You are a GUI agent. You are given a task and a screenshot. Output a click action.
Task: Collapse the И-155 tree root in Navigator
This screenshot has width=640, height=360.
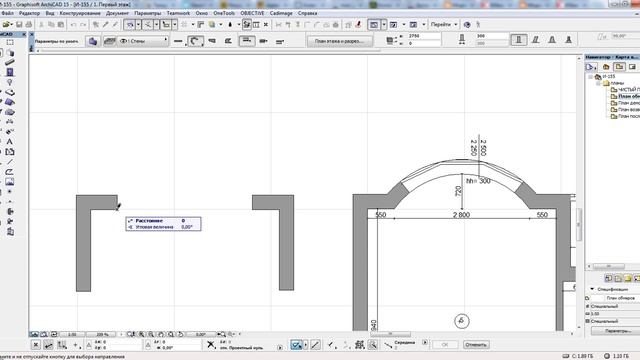click(x=590, y=76)
